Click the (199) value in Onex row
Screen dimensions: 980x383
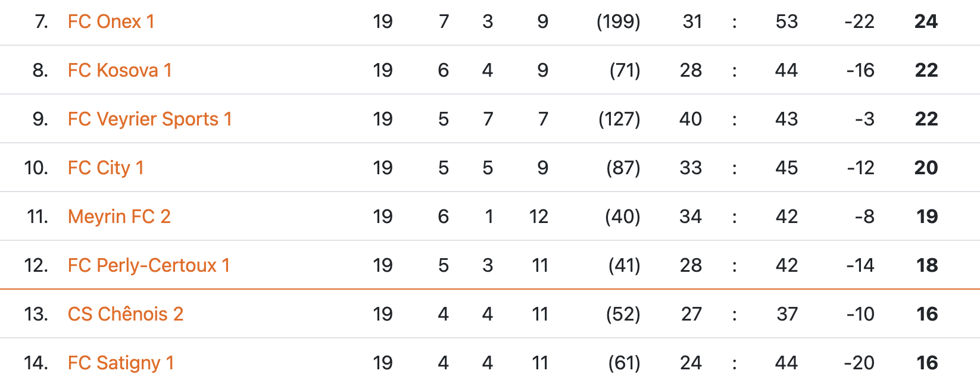pos(618,22)
